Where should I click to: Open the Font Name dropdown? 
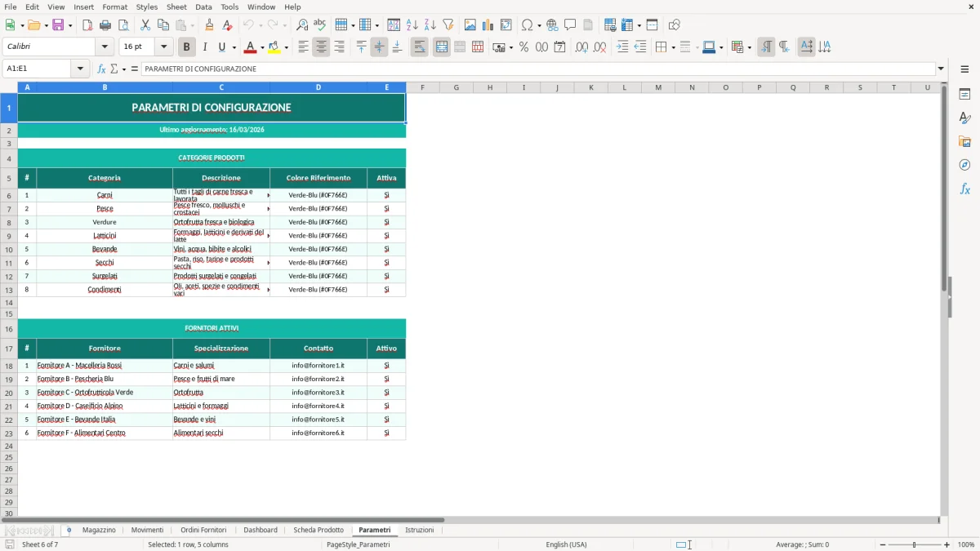click(x=105, y=47)
